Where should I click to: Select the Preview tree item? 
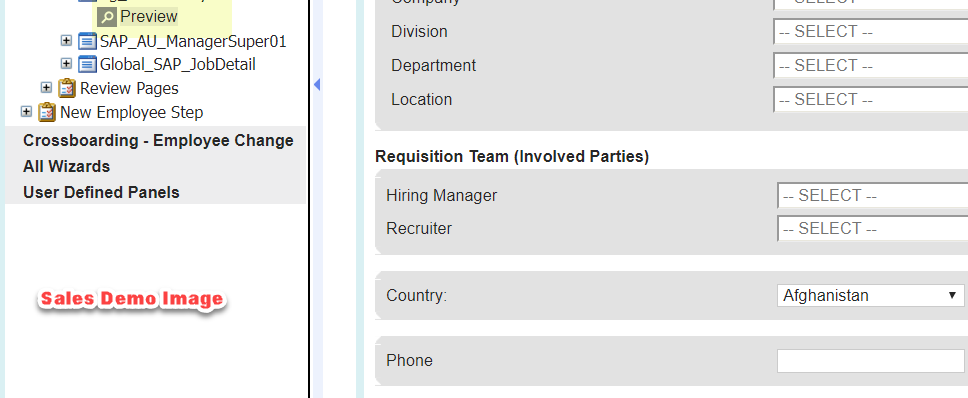pos(149,17)
